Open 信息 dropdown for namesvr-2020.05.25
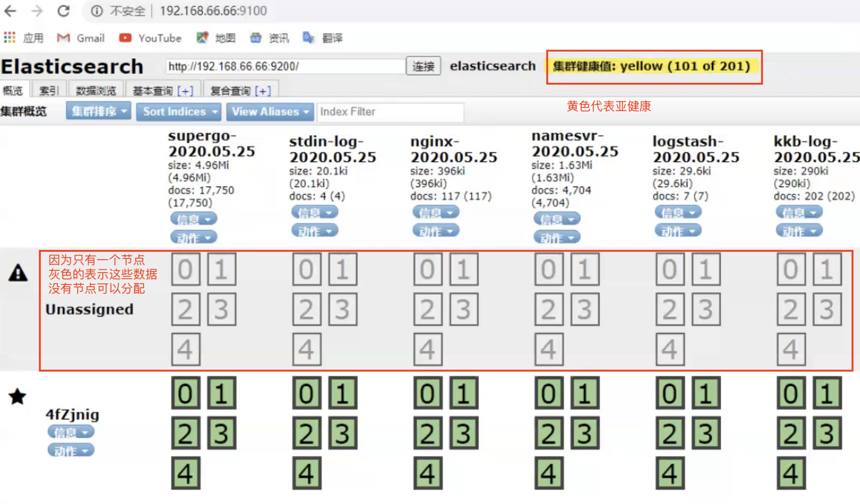The width and height of the screenshot is (860, 504). [557, 219]
